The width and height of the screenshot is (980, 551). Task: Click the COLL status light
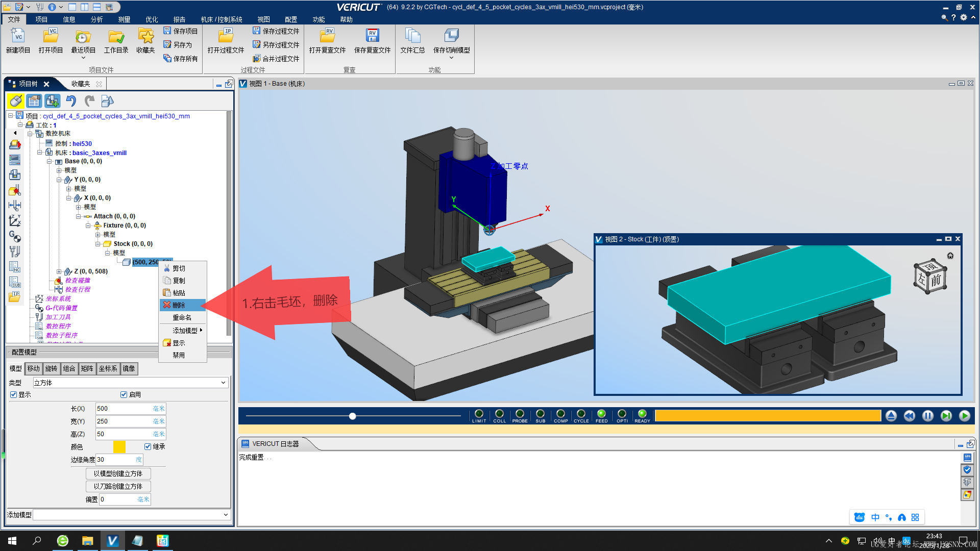coord(499,414)
